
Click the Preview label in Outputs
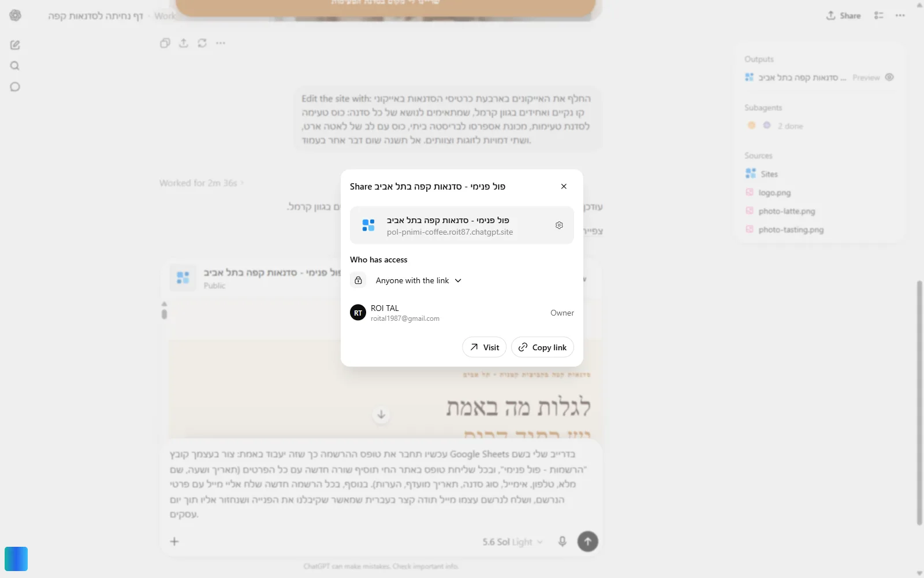pos(866,77)
